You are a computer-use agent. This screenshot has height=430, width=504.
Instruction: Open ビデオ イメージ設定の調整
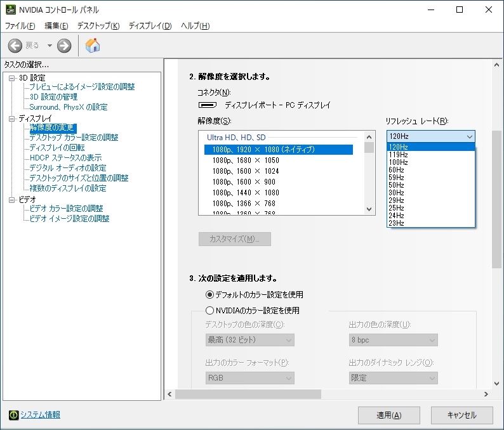(x=69, y=219)
